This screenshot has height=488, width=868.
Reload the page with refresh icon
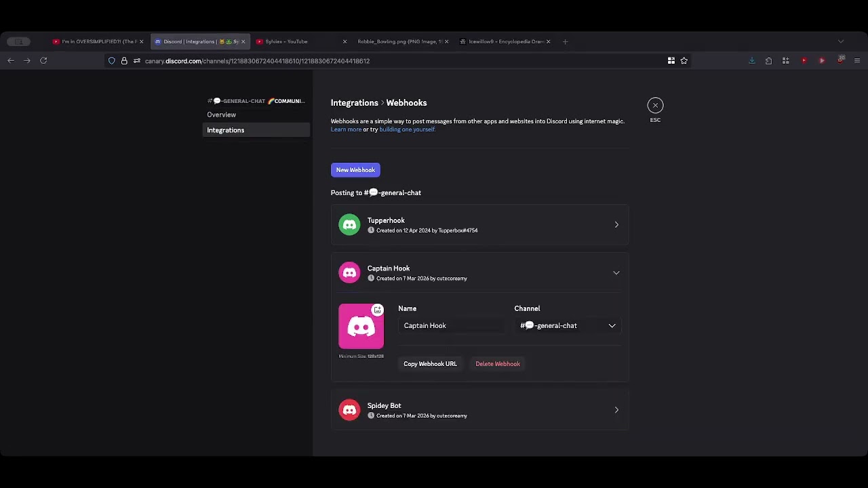pos(43,61)
